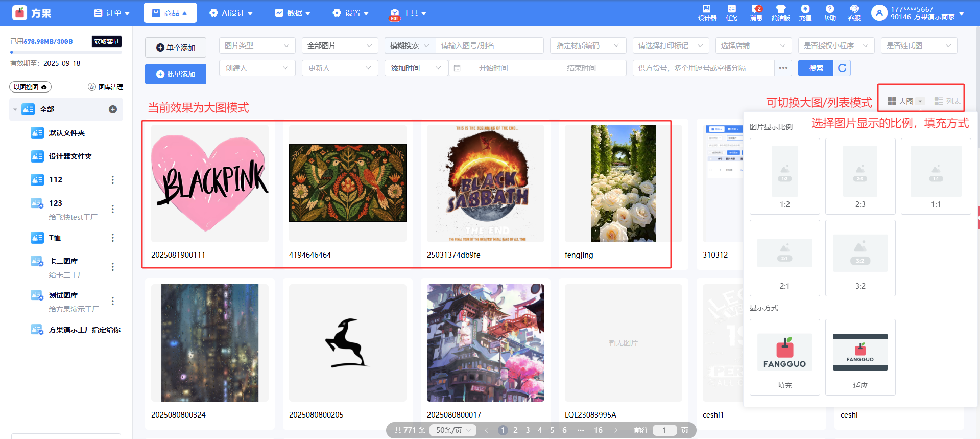The height and width of the screenshot is (439, 980).
Task: Click the refresh icon beside 搜索
Action: (x=842, y=68)
